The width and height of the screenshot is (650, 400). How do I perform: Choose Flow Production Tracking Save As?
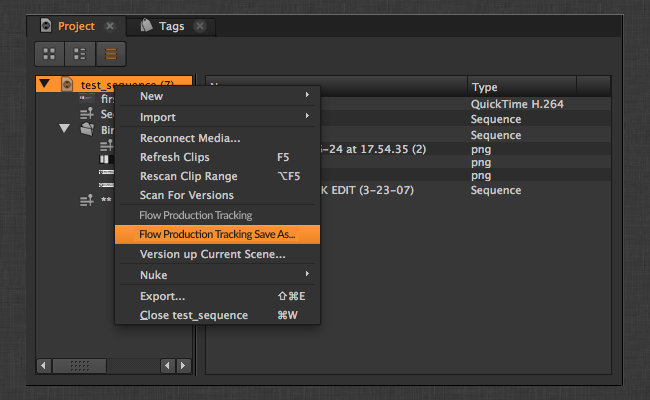(x=217, y=234)
